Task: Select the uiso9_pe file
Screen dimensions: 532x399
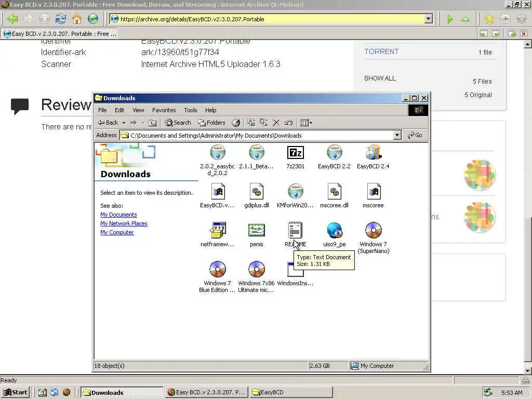Action: pos(334,235)
